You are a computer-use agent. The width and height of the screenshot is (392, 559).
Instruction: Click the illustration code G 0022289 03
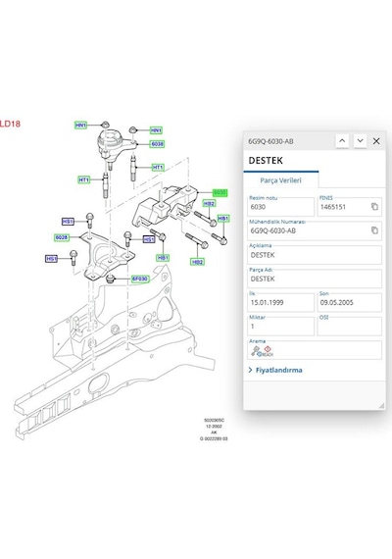click(214, 438)
